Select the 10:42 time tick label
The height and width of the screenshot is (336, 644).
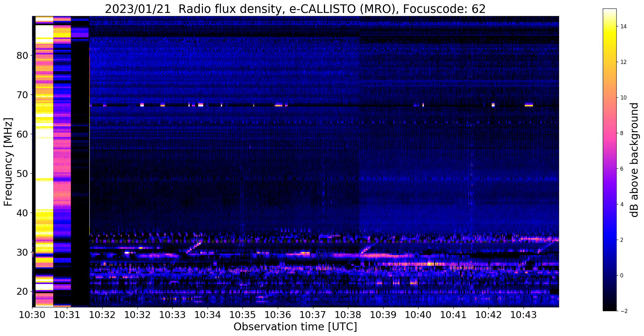tap(489, 315)
